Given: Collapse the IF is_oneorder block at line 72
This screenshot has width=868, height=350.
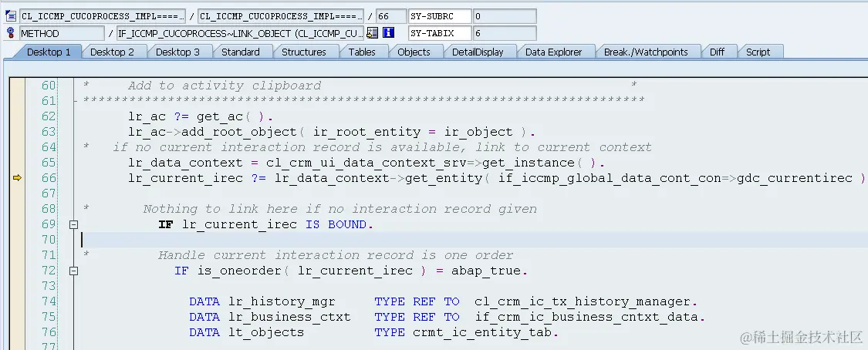Looking at the screenshot, I should tap(73, 271).
